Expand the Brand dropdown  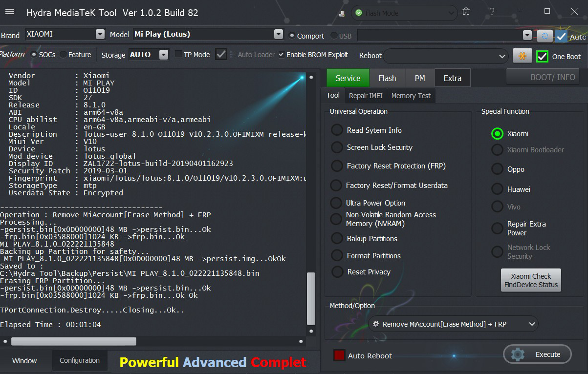coord(100,34)
